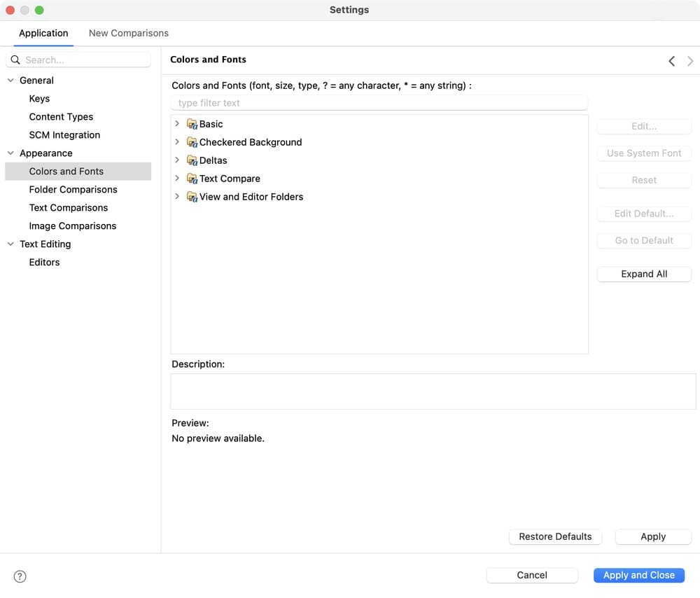Select the General label in the sidebar
The image size is (700, 598).
(x=36, y=81)
